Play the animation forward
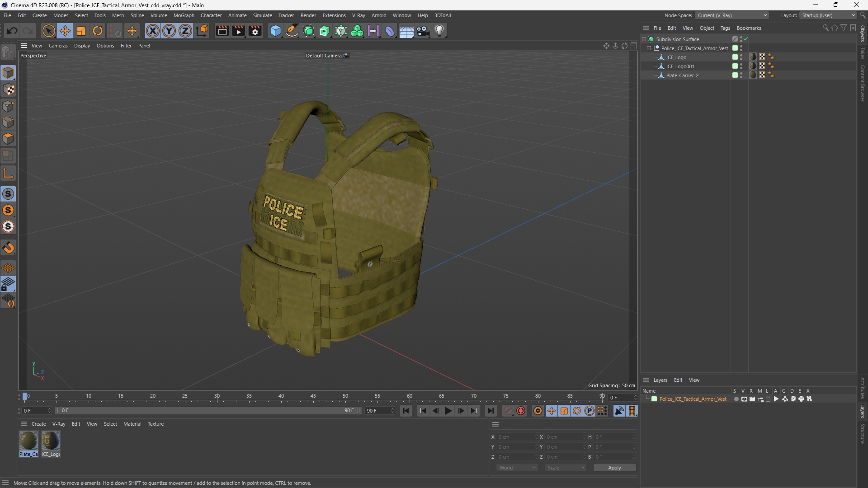Image resolution: width=868 pixels, height=488 pixels. (448, 411)
